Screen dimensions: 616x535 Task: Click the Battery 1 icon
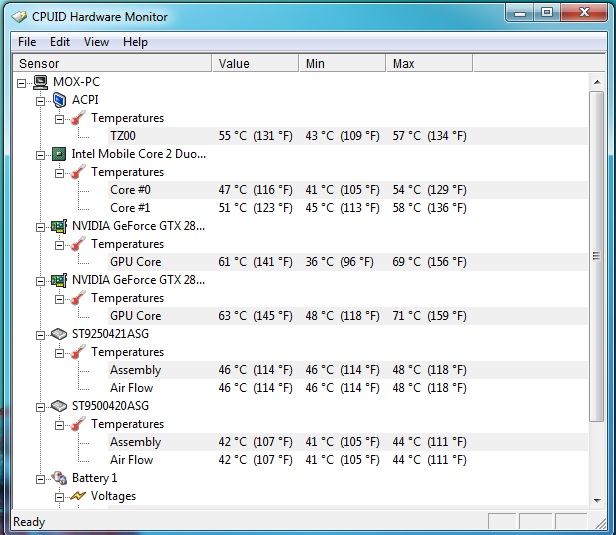point(59,478)
